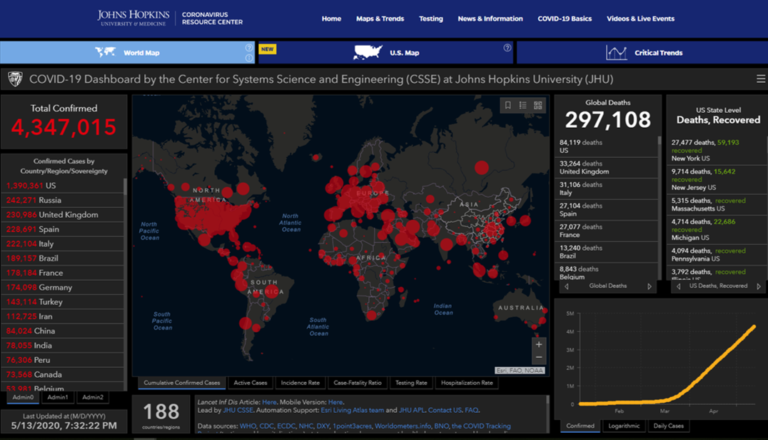
Task: Open the Testing navigation item
Action: pos(431,19)
